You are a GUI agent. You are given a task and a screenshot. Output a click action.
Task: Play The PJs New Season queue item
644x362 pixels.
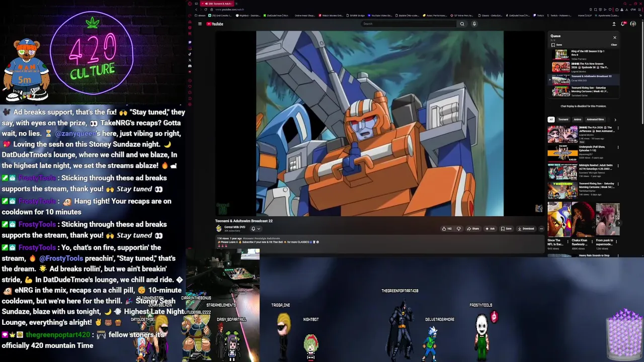click(584, 67)
